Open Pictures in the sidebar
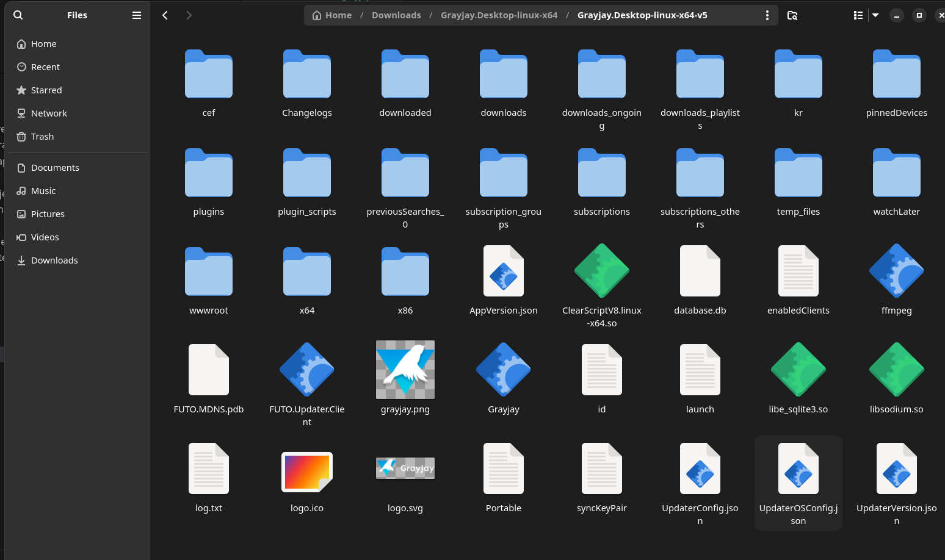Image resolution: width=945 pixels, height=560 pixels. (78, 214)
